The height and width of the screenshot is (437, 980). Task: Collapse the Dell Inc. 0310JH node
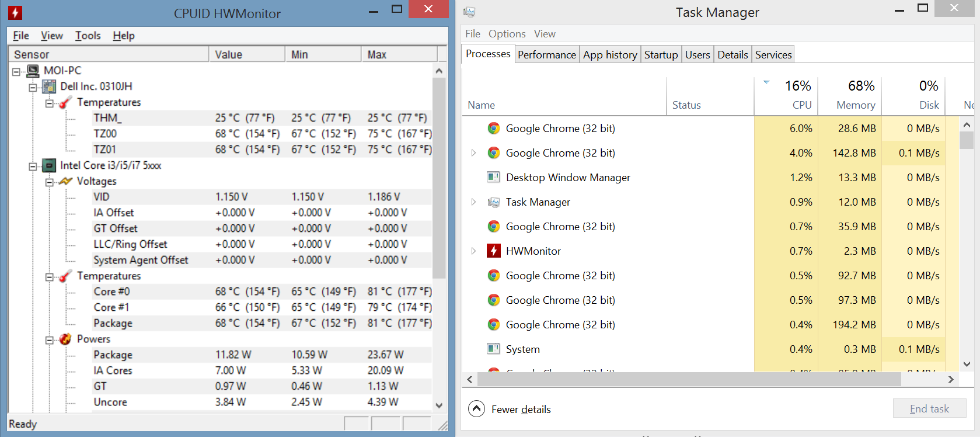click(33, 87)
